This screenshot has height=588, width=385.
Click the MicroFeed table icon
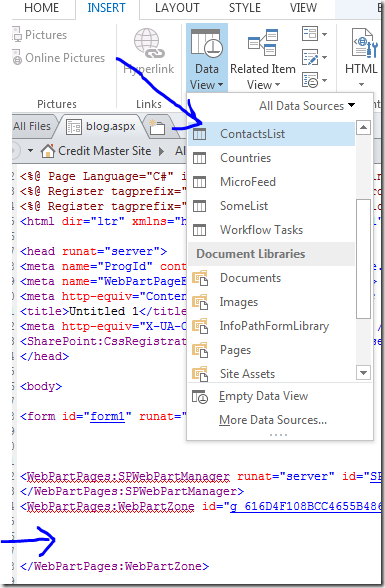click(x=199, y=182)
